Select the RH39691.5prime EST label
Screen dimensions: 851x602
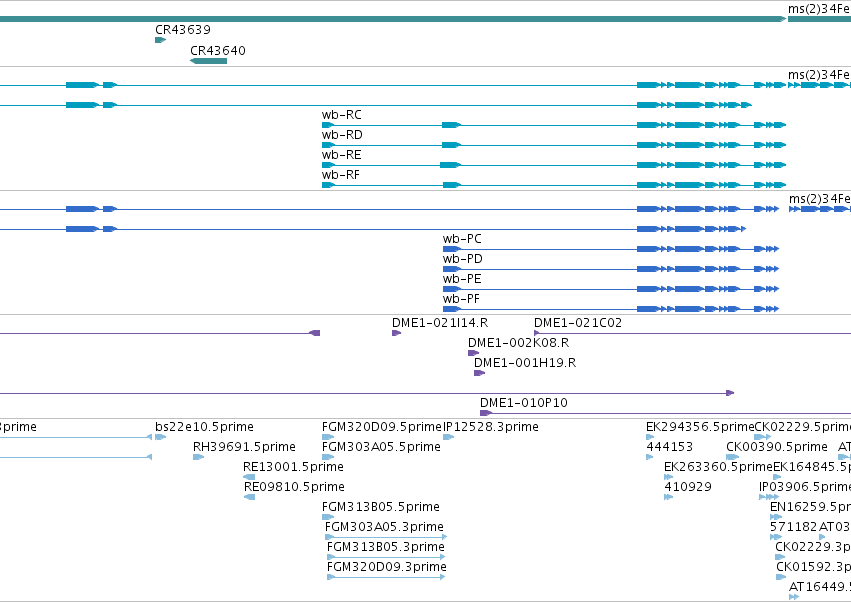pos(244,447)
